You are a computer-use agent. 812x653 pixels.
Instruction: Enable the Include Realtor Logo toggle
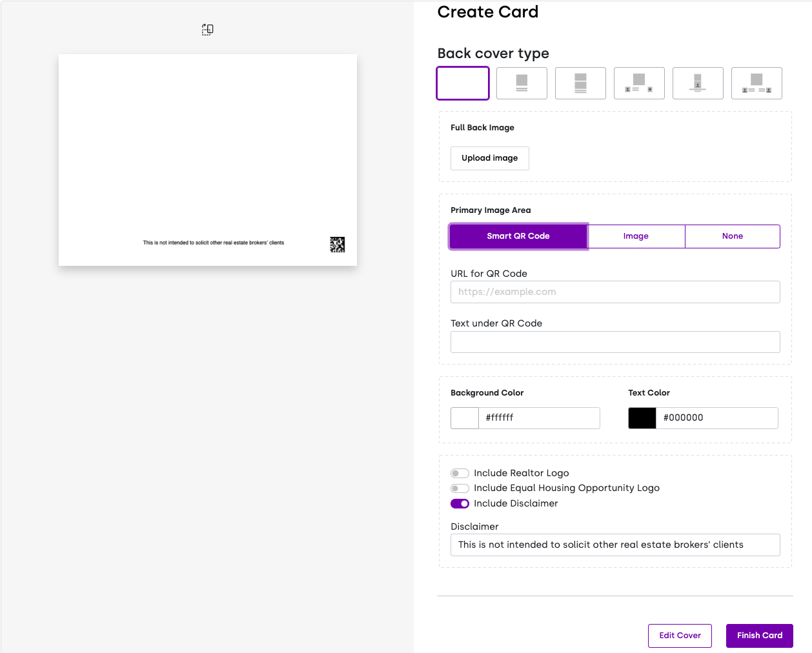(x=460, y=473)
